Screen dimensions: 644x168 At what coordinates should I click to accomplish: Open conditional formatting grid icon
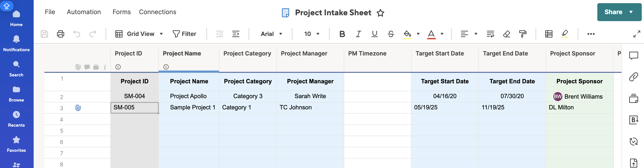(549, 34)
